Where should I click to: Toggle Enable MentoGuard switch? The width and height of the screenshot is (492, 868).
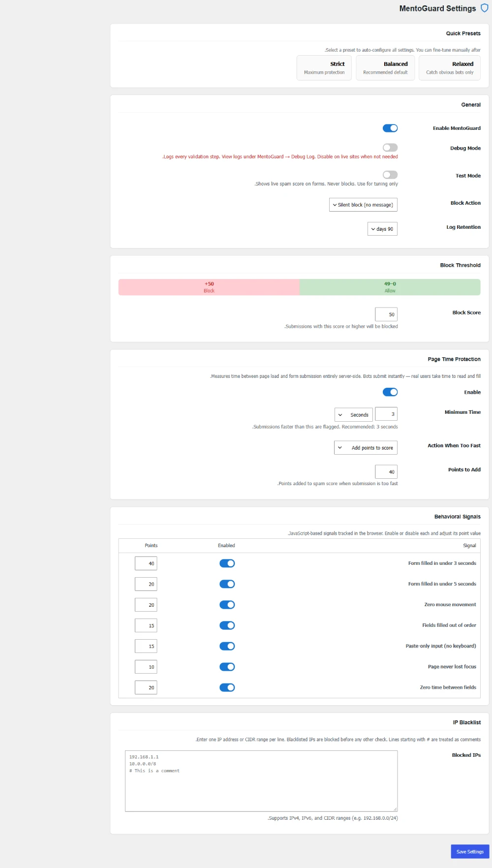(390, 128)
